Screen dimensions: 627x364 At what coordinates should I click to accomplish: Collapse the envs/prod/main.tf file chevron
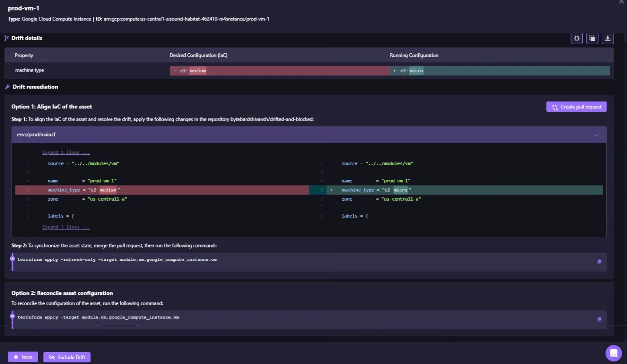click(597, 135)
